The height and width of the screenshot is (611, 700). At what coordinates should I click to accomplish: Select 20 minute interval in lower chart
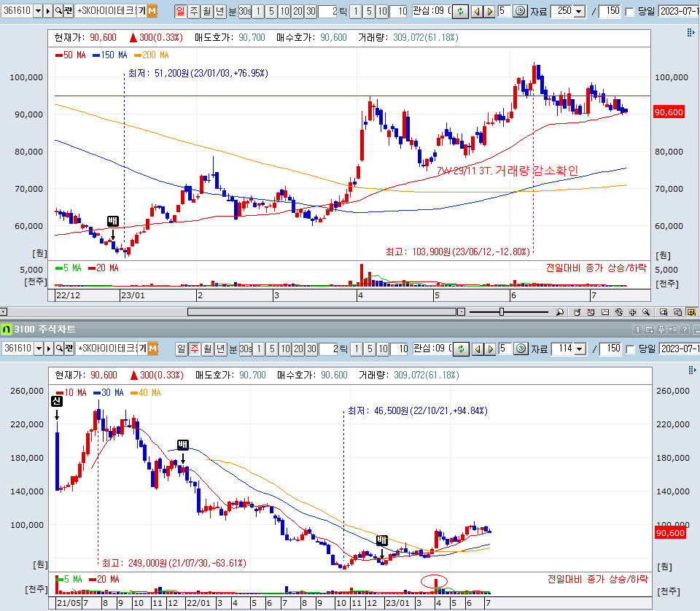[299, 349]
